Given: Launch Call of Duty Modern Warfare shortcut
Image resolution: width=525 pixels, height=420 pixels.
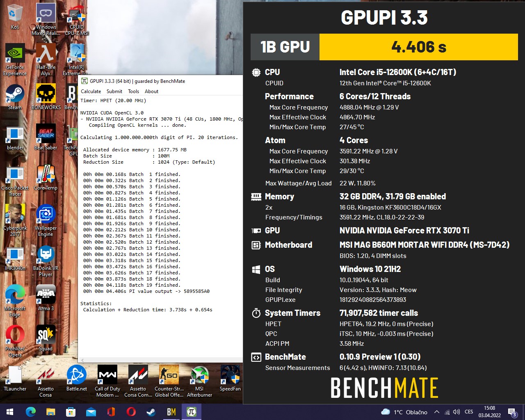Looking at the screenshot, I should 107,381.
